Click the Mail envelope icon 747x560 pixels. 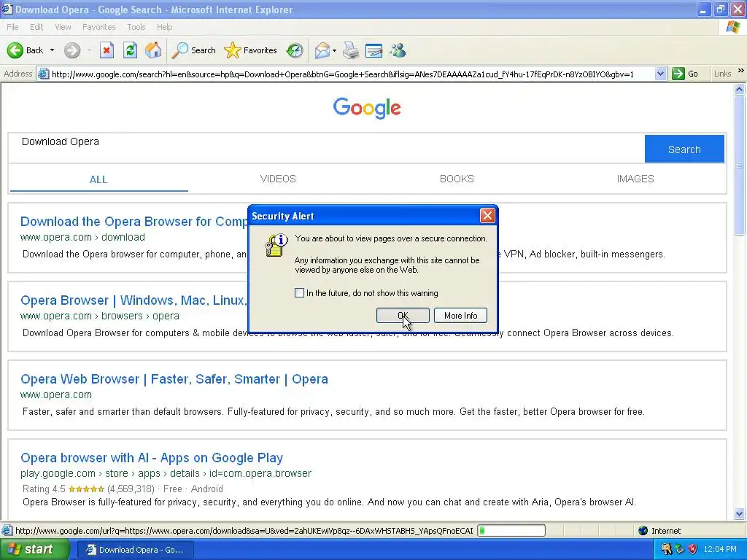click(x=322, y=50)
